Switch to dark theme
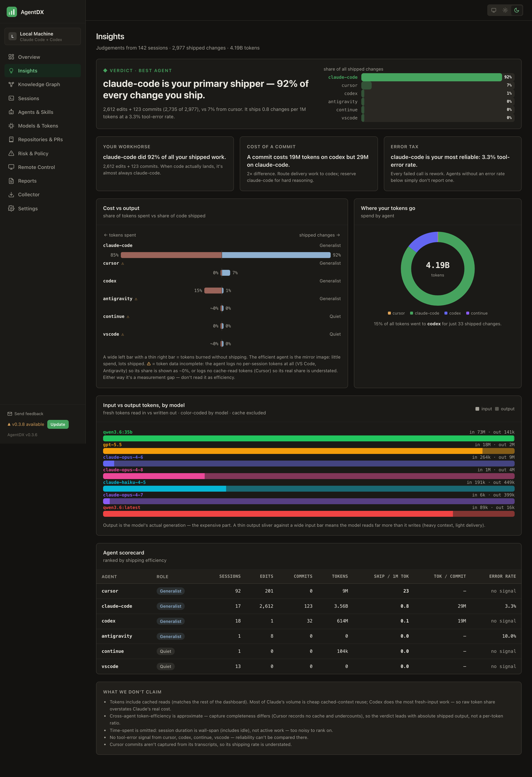Viewport: 532px width, 777px height. click(517, 10)
